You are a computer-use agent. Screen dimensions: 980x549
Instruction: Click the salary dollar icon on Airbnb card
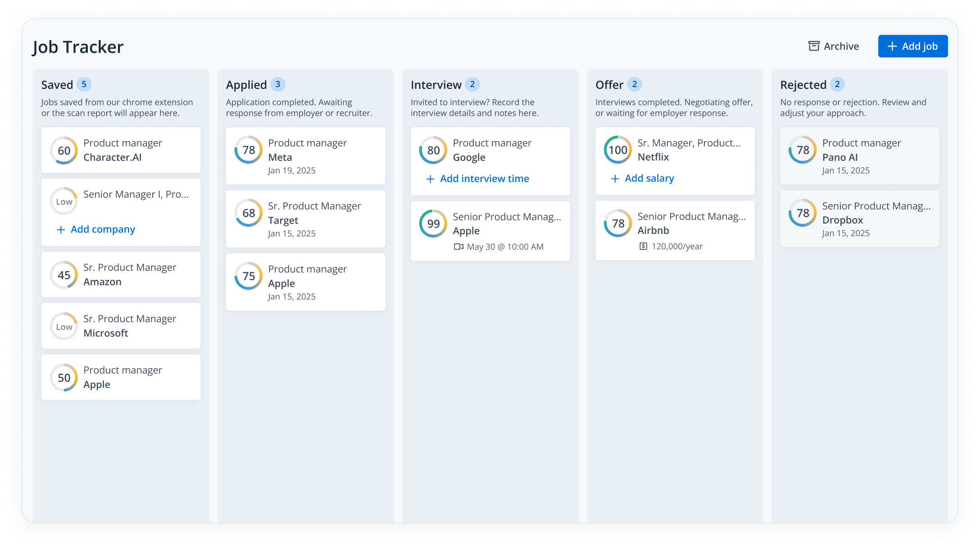pyautogui.click(x=644, y=246)
